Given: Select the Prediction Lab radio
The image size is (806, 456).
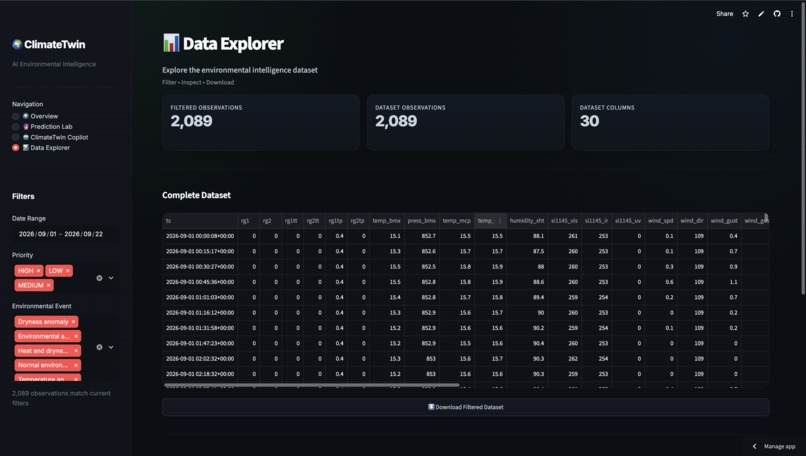Looking at the screenshot, I should [15, 126].
